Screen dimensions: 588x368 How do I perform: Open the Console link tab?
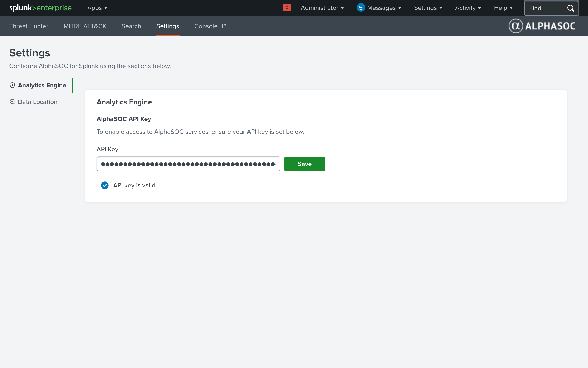[210, 26]
